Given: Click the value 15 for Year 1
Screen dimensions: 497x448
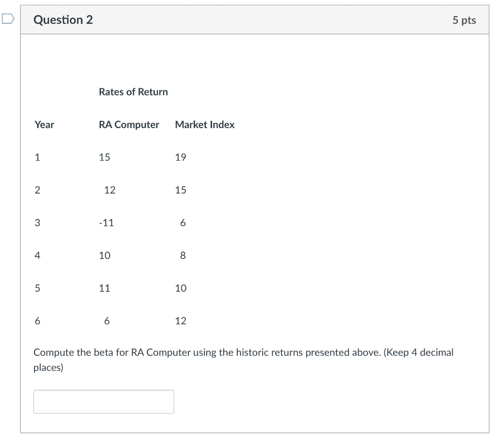Looking at the screenshot, I should tap(104, 157).
